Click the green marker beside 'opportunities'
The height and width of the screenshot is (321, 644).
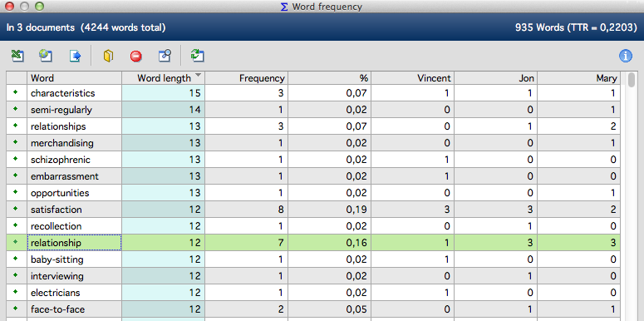tap(16, 192)
